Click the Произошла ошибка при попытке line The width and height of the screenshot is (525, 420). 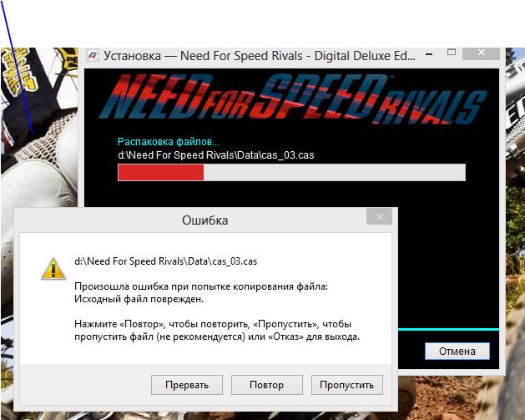pos(201,286)
